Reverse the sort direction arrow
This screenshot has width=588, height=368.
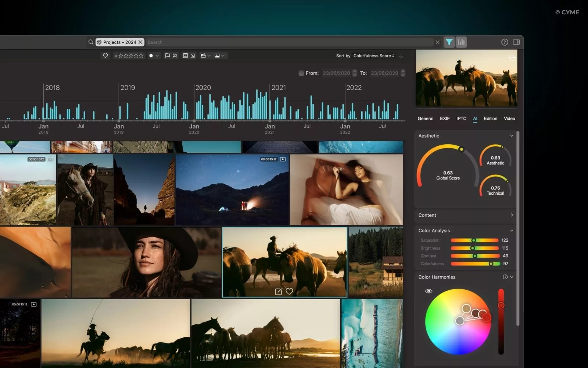[x=401, y=56]
